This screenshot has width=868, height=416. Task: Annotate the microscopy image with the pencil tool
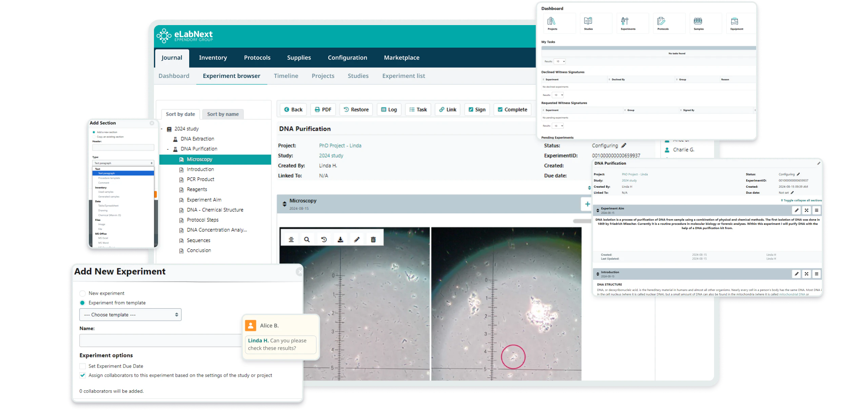pos(356,239)
